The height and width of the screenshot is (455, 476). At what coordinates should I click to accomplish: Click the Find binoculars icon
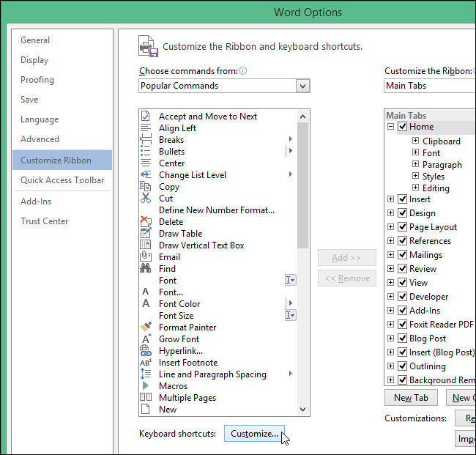pyautogui.click(x=145, y=268)
